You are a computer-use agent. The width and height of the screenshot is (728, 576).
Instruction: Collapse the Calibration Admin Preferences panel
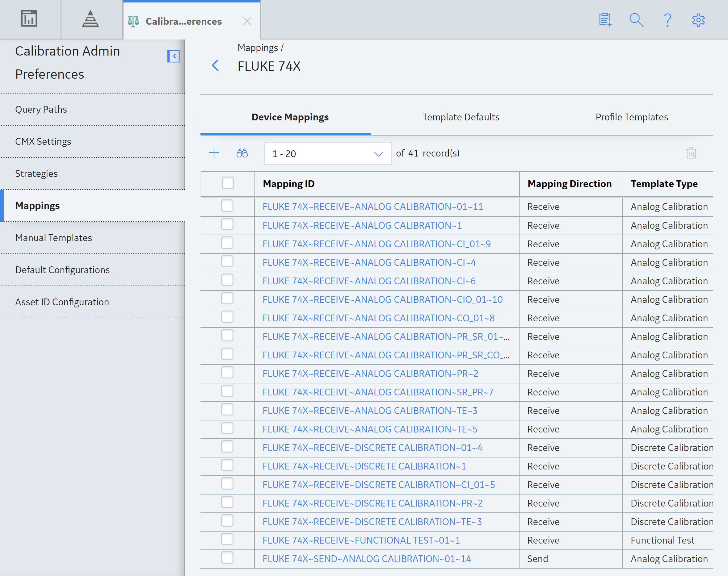tap(173, 56)
